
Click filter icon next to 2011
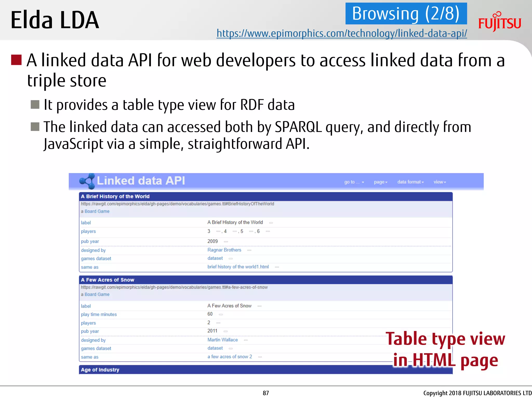tap(226, 331)
